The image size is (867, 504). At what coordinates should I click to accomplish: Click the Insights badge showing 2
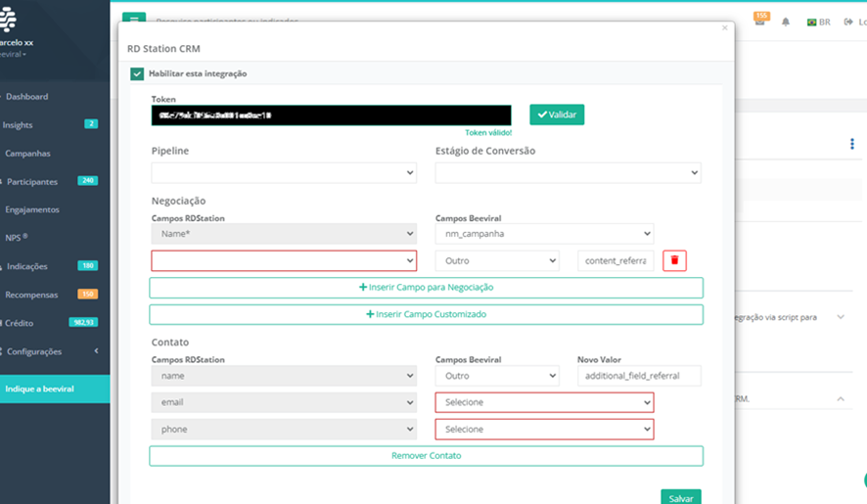click(91, 124)
